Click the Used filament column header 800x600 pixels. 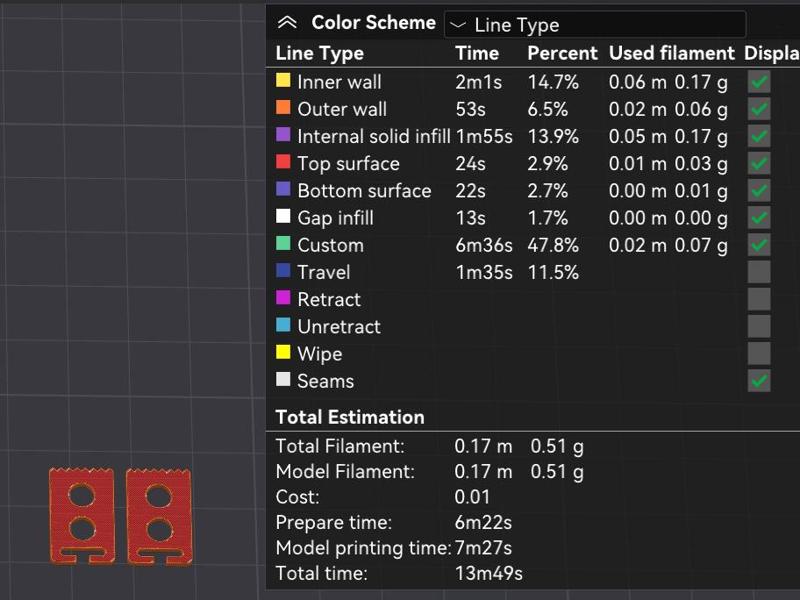671,53
